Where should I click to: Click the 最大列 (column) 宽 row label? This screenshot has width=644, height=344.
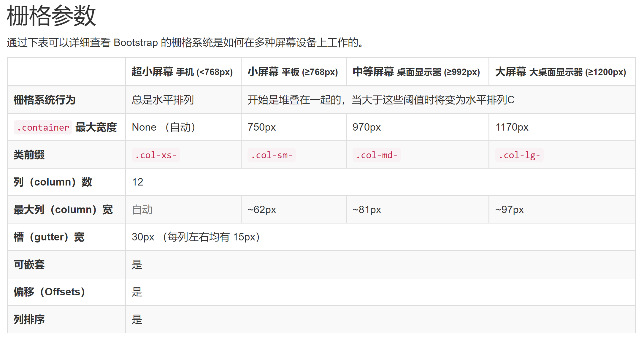pyautogui.click(x=63, y=210)
